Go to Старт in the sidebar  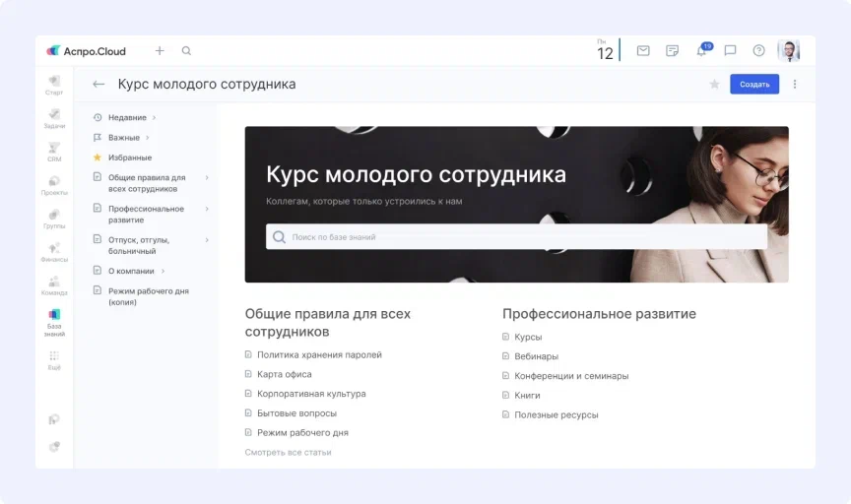pyautogui.click(x=54, y=86)
